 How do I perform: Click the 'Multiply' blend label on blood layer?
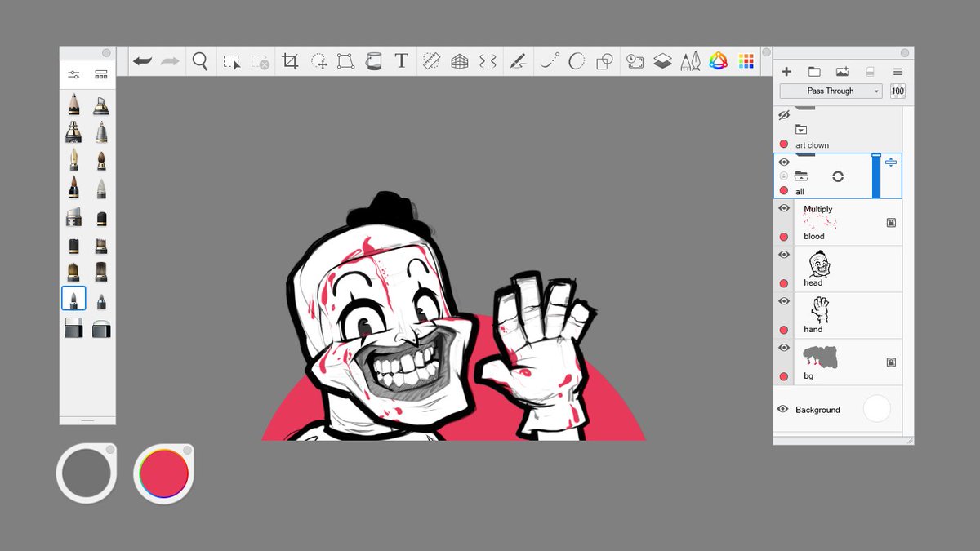818,209
